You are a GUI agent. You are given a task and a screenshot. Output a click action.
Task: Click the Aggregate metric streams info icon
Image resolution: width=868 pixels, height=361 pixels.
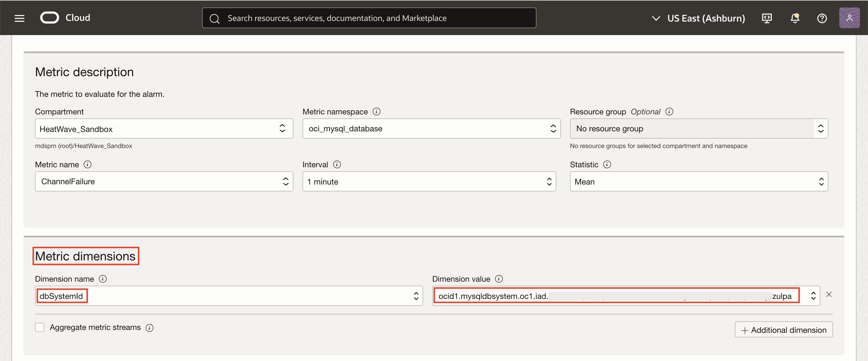[x=149, y=327]
